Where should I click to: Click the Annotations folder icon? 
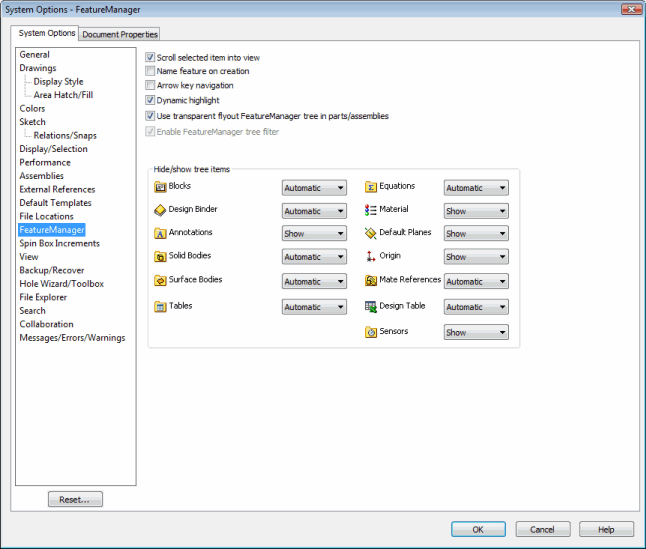[x=160, y=234]
